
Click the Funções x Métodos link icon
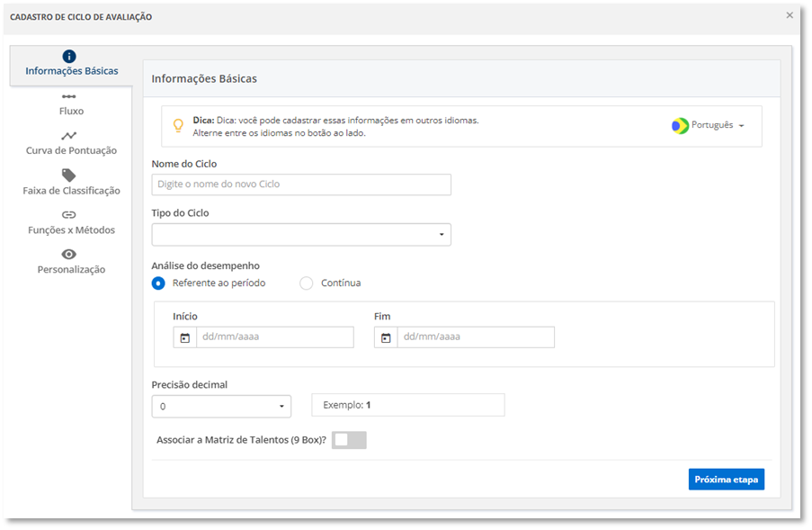click(x=69, y=215)
